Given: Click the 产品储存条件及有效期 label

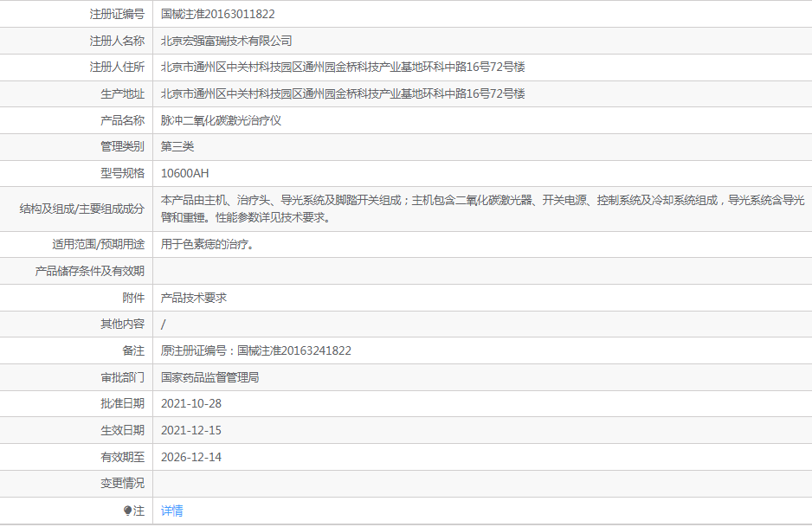Looking at the screenshot, I should pos(89,271).
